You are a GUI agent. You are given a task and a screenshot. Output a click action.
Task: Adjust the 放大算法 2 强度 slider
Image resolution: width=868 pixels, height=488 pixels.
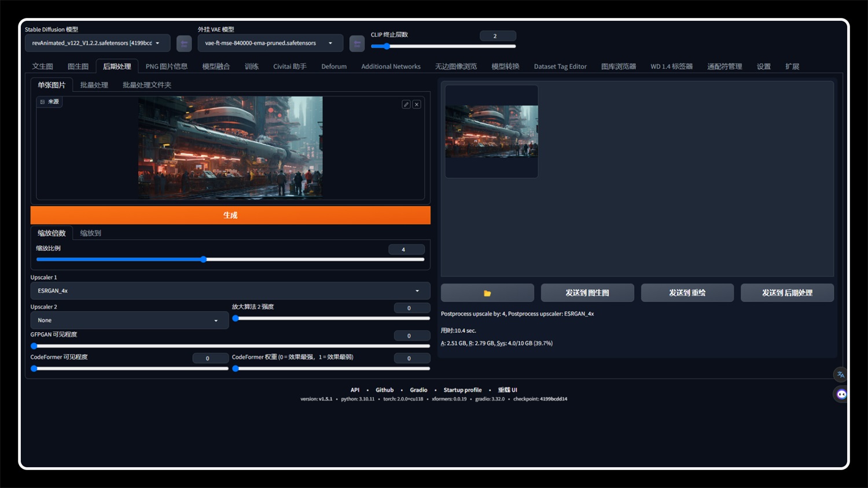(331, 318)
